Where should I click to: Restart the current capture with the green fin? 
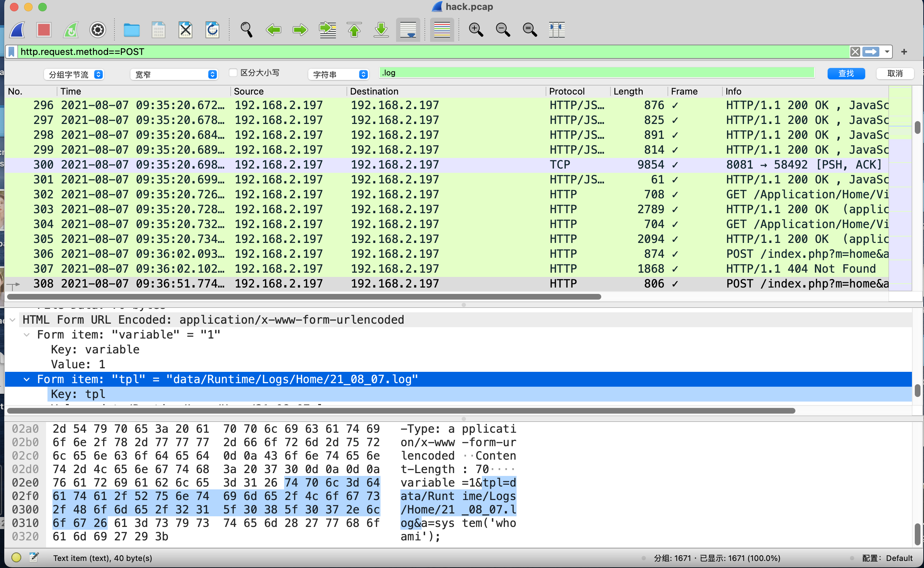click(x=71, y=30)
